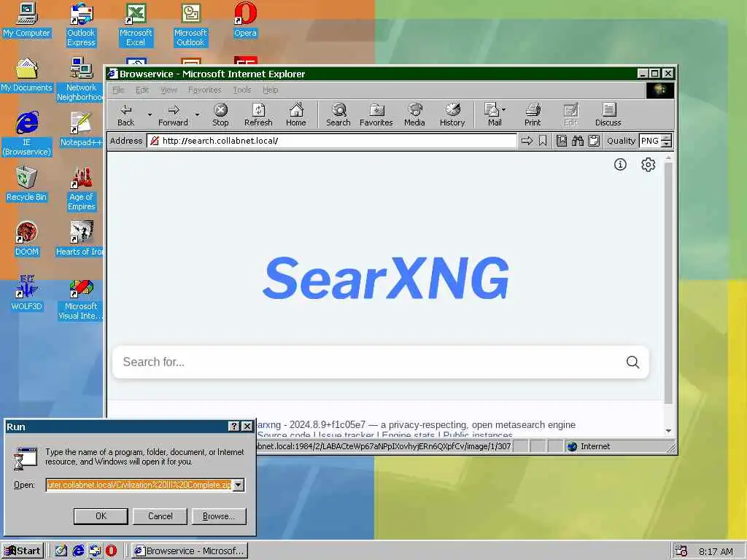Open SearXNG preferences gear icon
This screenshot has height=560, width=747.
click(648, 164)
